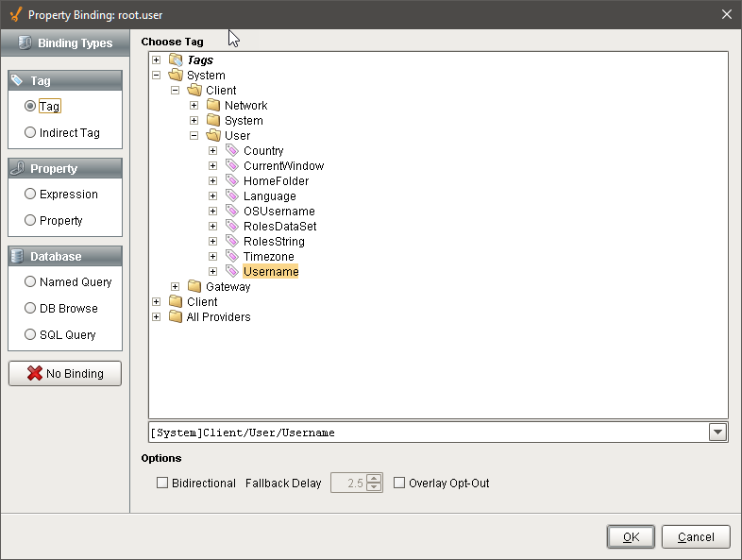Select the RolesString tag label
This screenshot has height=560, width=742.
point(274,242)
